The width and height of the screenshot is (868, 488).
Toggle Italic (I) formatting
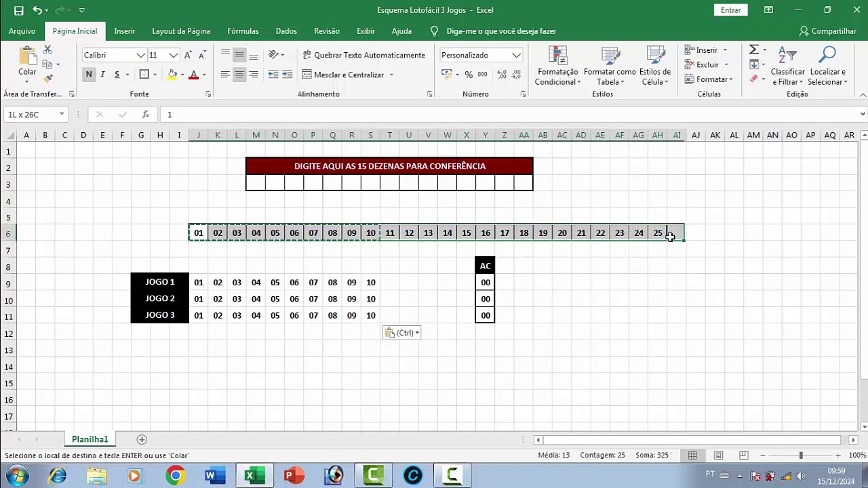click(102, 75)
